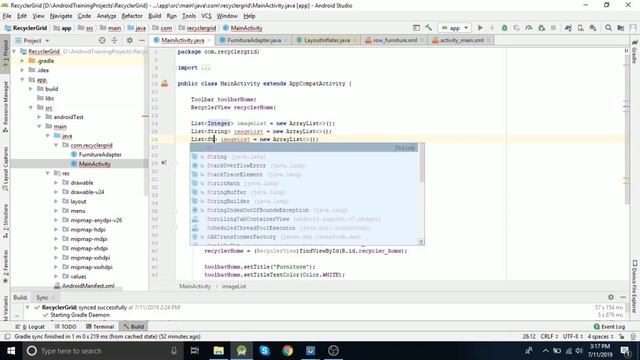640x360 pixels.
Task: Open the Gradle side panel
Action: pos(635,52)
